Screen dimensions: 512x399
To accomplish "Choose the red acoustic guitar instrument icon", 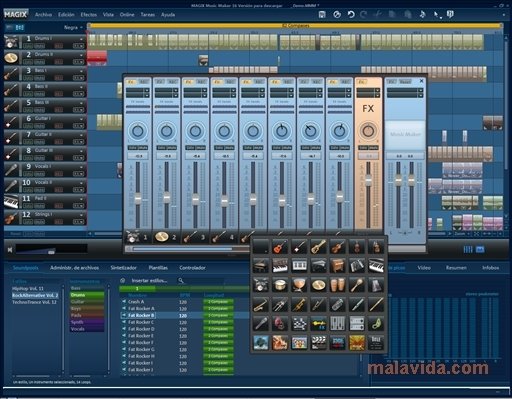I will click(280, 247).
